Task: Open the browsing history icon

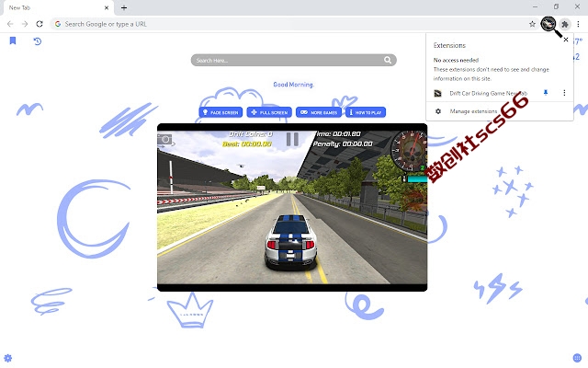Action: point(37,40)
